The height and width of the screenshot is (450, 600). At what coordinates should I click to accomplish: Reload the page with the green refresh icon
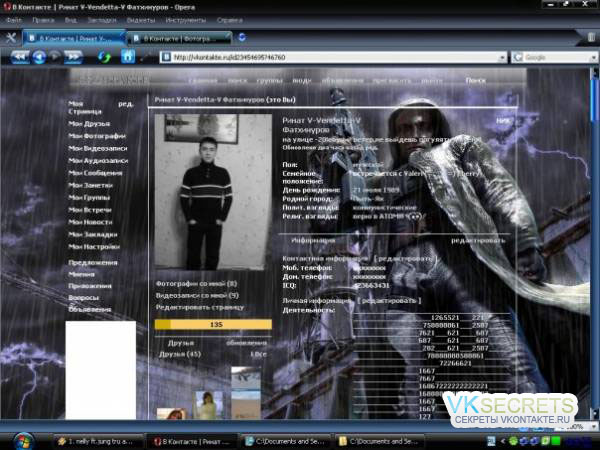point(104,57)
